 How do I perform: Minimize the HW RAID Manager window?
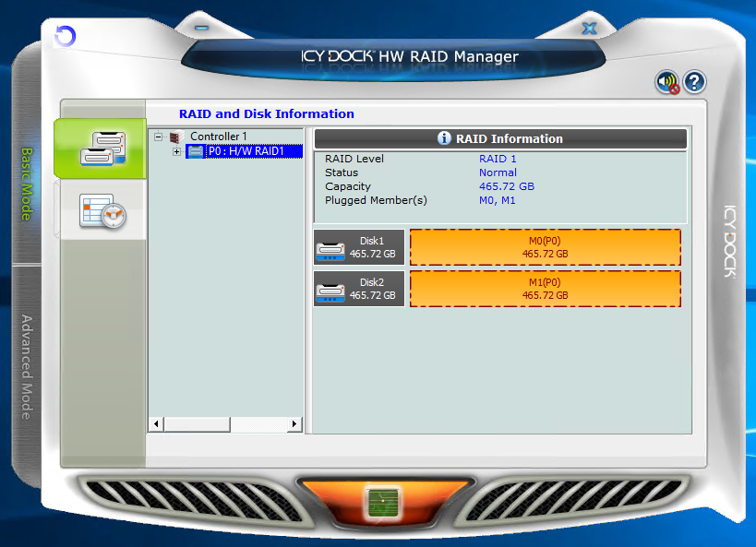[x=202, y=28]
